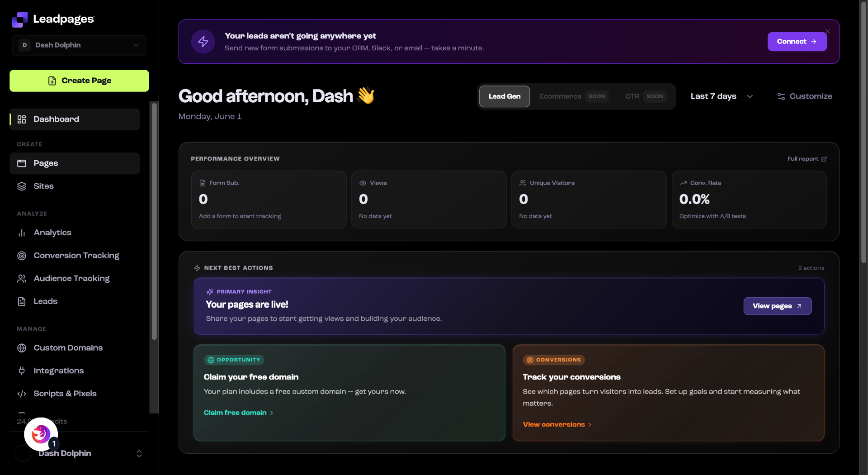Select the CTR tab
This screenshot has width=868, height=475.
pos(646,96)
